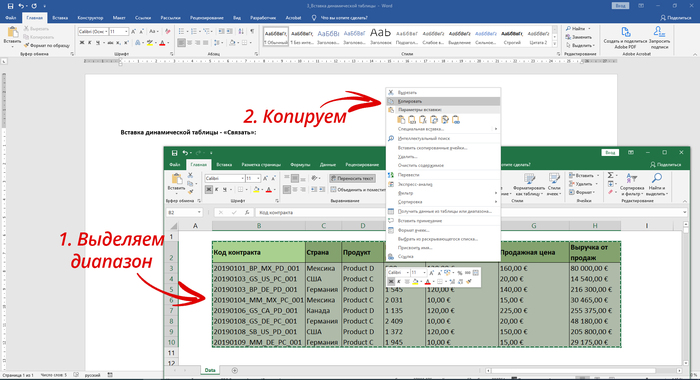The width and height of the screenshot is (700, 380).
Task: Click the numbered list icon in Word
Action: [194, 31]
